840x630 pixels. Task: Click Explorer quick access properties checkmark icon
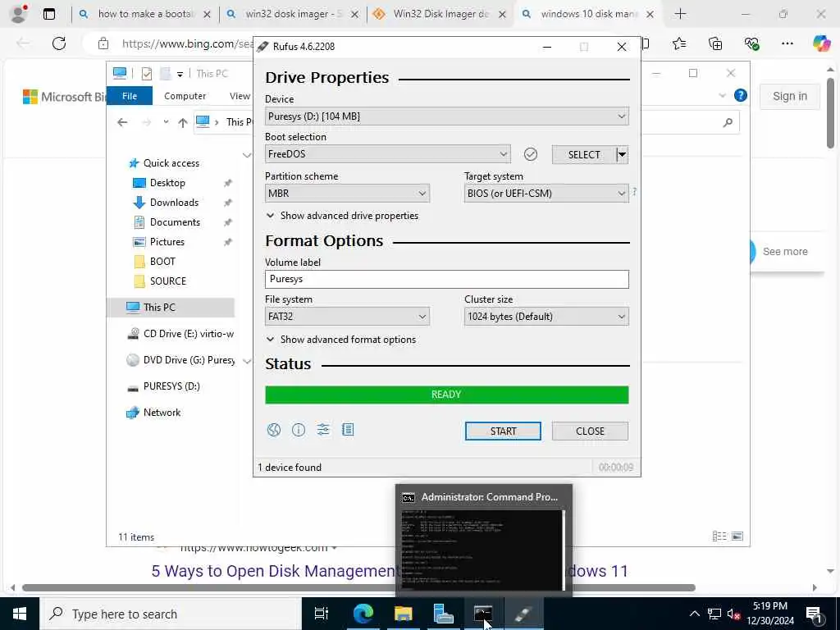(x=146, y=73)
